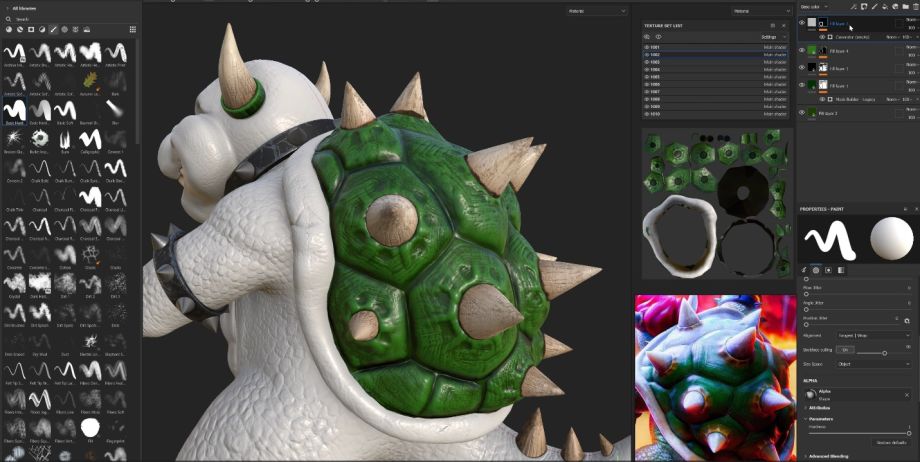Select the Basic Hard brush thumbnail
The height and width of the screenshot is (462, 920).
[15, 111]
